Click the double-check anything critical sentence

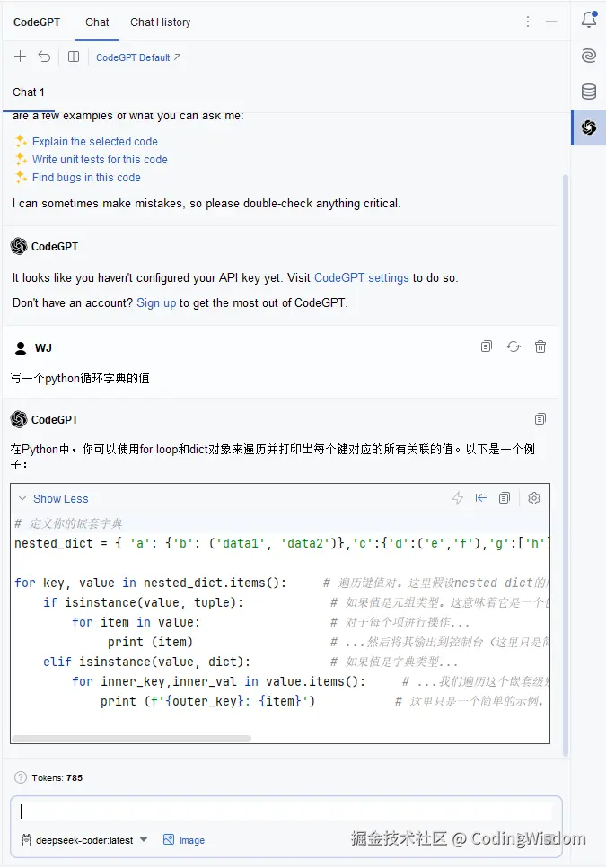[206, 204]
